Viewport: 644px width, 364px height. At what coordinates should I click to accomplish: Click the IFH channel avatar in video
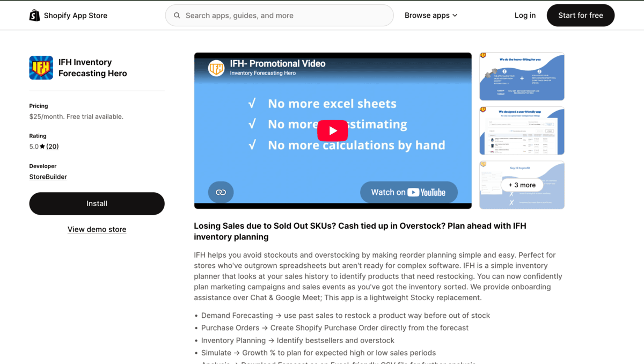pos(216,68)
